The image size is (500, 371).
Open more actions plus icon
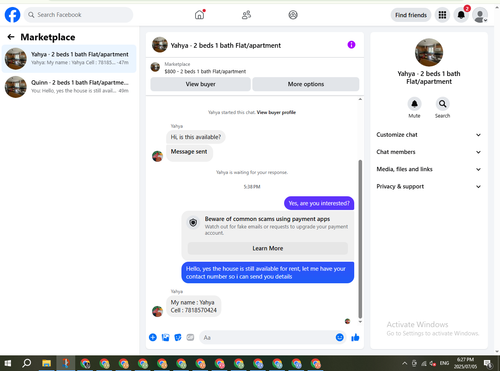tap(153, 337)
